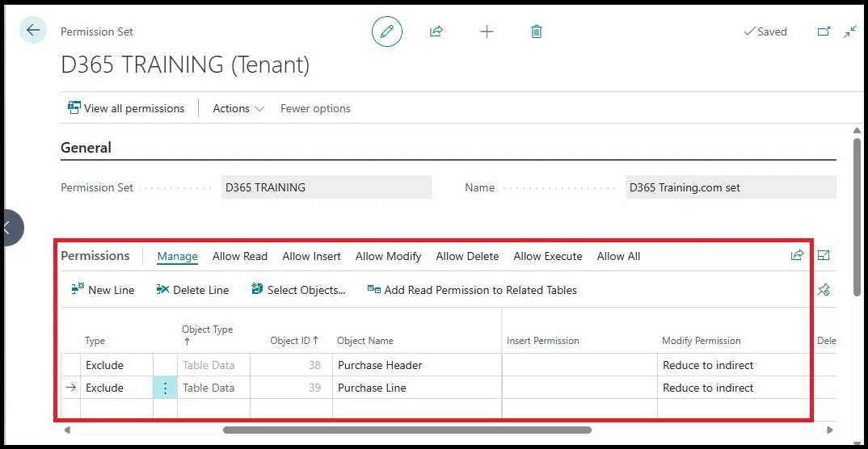
Task: Open the Allow All menu
Action: tap(618, 256)
